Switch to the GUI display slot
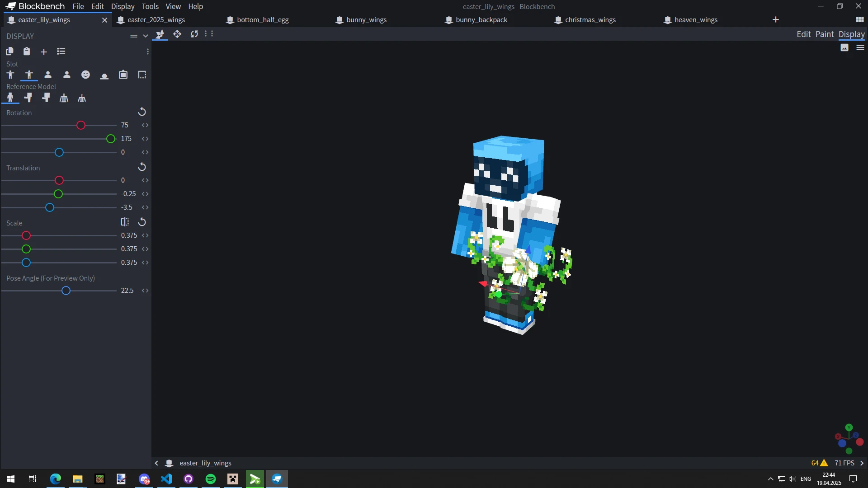The height and width of the screenshot is (488, 868). (x=142, y=75)
